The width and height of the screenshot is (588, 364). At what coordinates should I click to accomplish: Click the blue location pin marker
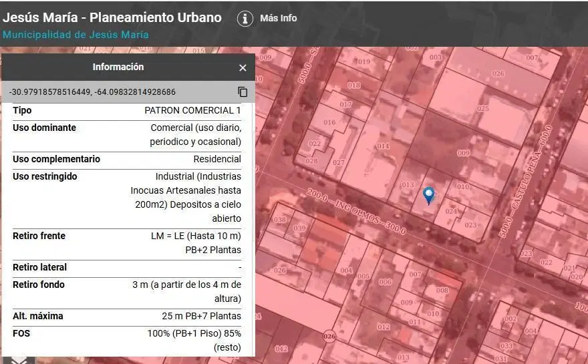coord(428,196)
